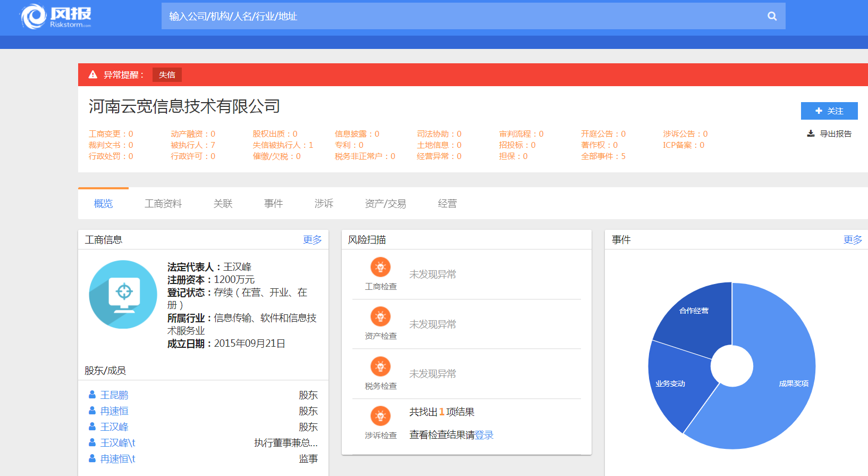Click the warning triangle alert icon
This screenshot has width=868, height=476.
pos(93,74)
